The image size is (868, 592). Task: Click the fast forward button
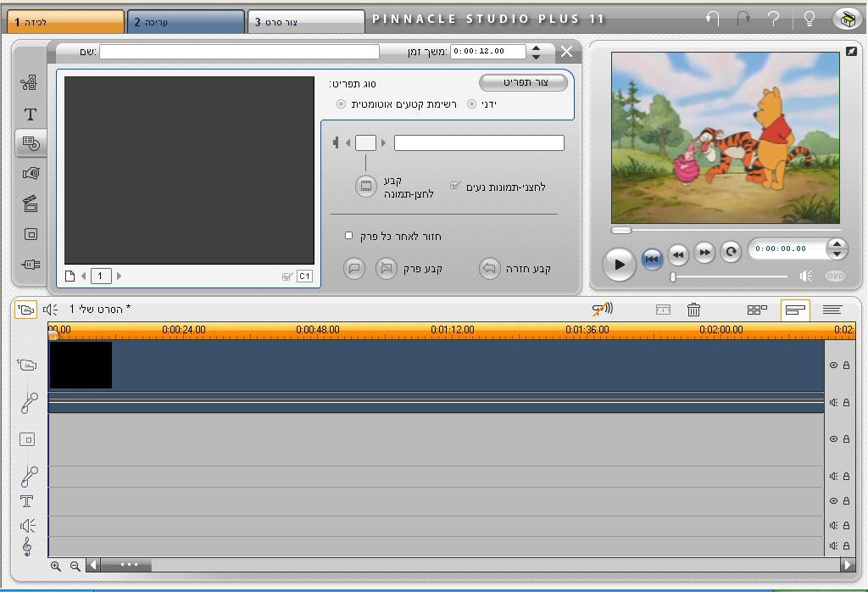click(x=704, y=253)
